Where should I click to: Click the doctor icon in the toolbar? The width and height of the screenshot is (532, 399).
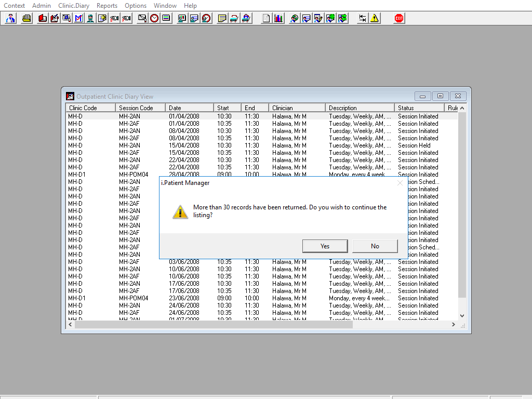click(x=10, y=18)
